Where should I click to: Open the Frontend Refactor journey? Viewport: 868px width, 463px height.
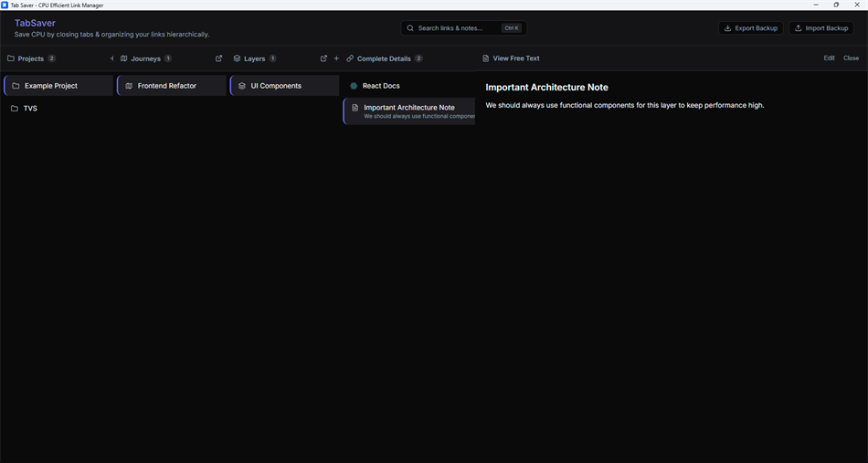pyautogui.click(x=172, y=86)
